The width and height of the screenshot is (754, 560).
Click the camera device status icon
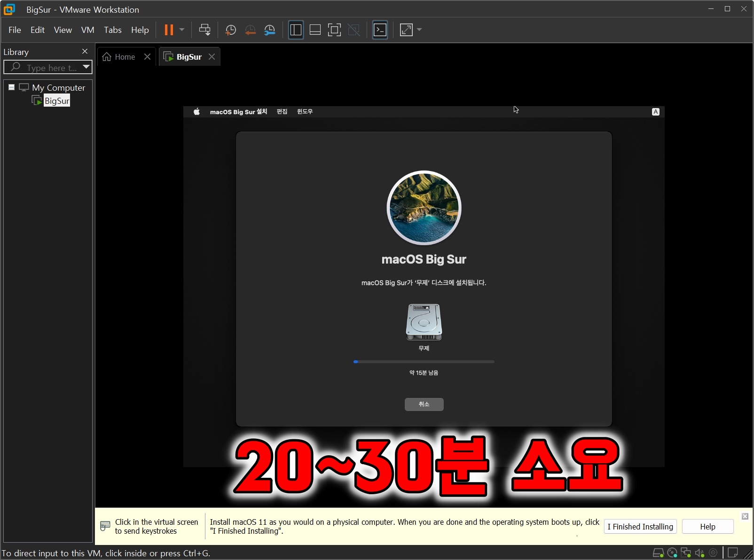coord(713,553)
